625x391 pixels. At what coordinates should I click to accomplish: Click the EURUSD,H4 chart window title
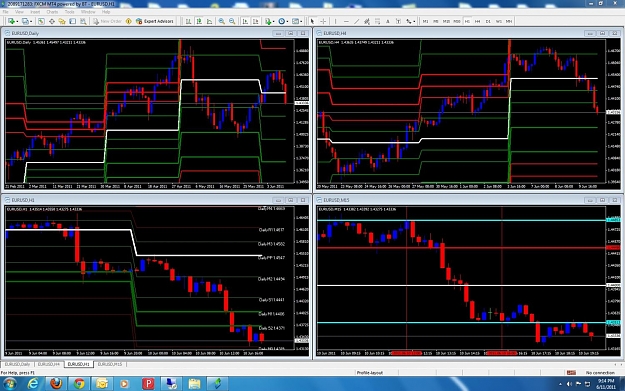(335, 33)
